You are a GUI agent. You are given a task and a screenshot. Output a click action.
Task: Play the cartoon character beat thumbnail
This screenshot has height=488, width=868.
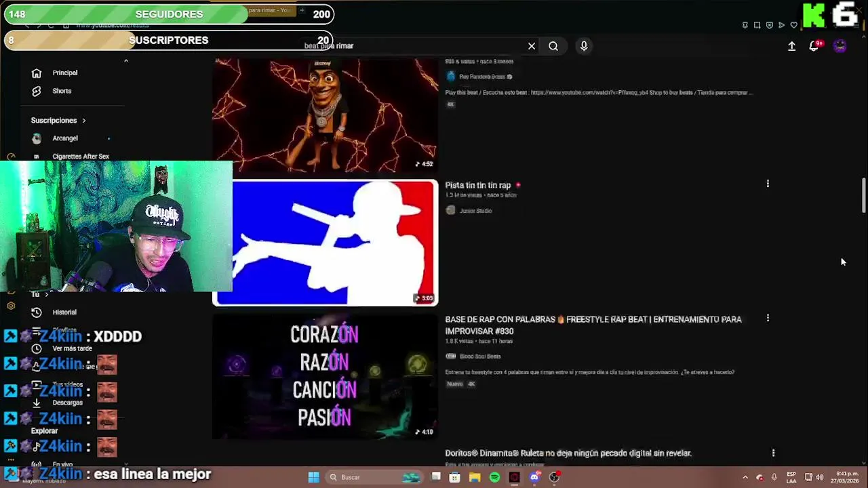coord(325,115)
